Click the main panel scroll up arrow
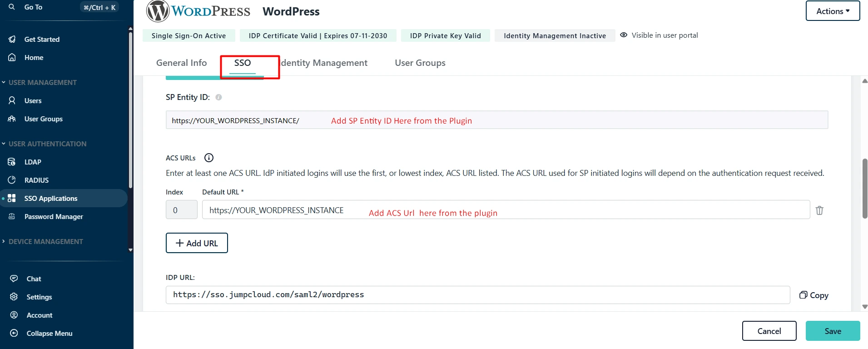Screen dimensions: 868x349 pos(865,81)
